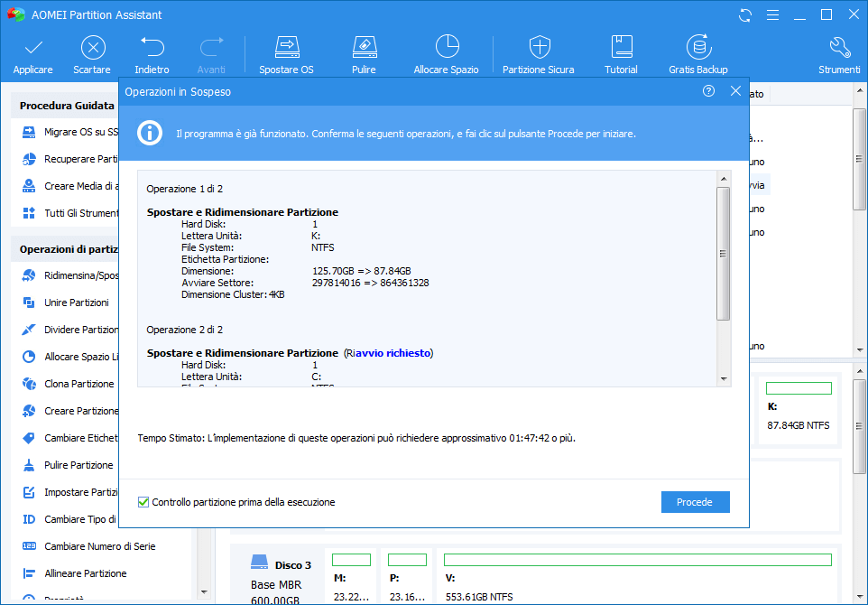Close the Operazioni in Sospeso dialog
868x605 pixels.
[735, 91]
